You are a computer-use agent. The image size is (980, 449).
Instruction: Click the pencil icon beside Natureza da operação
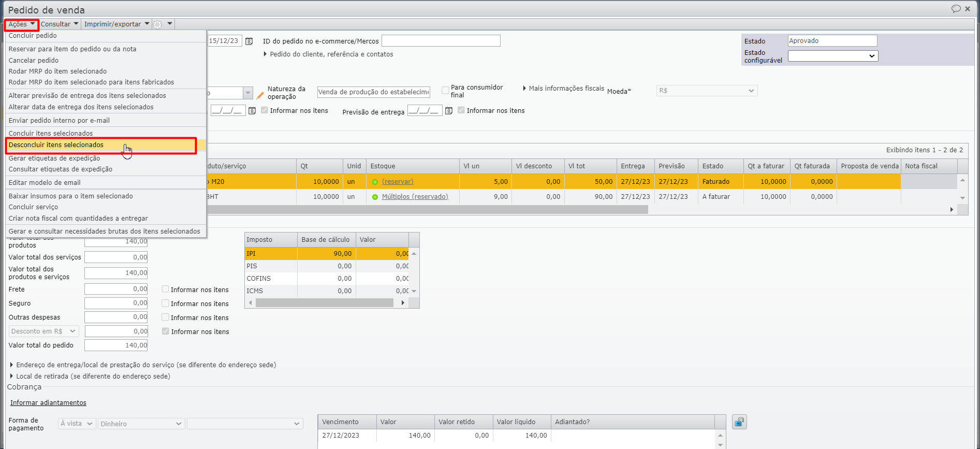[260, 95]
